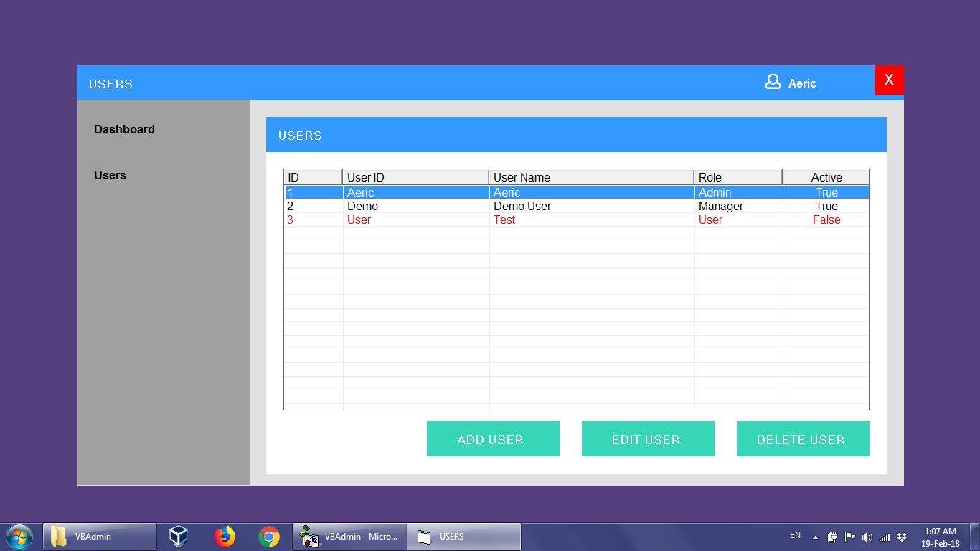Click the DELETE USER button
The width and height of the screenshot is (980, 551).
803,439
